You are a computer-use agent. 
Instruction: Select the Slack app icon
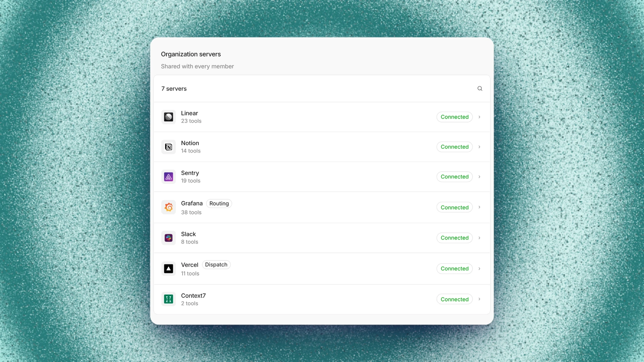pos(169,238)
